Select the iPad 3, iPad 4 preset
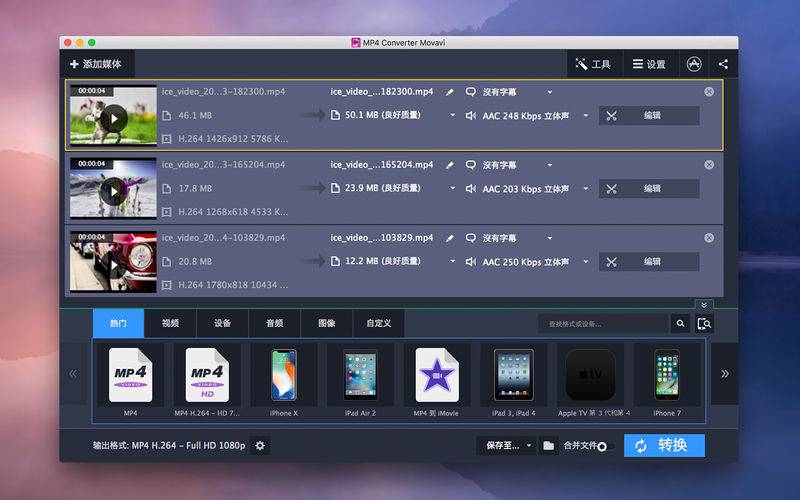800x500 pixels. pyautogui.click(x=514, y=380)
